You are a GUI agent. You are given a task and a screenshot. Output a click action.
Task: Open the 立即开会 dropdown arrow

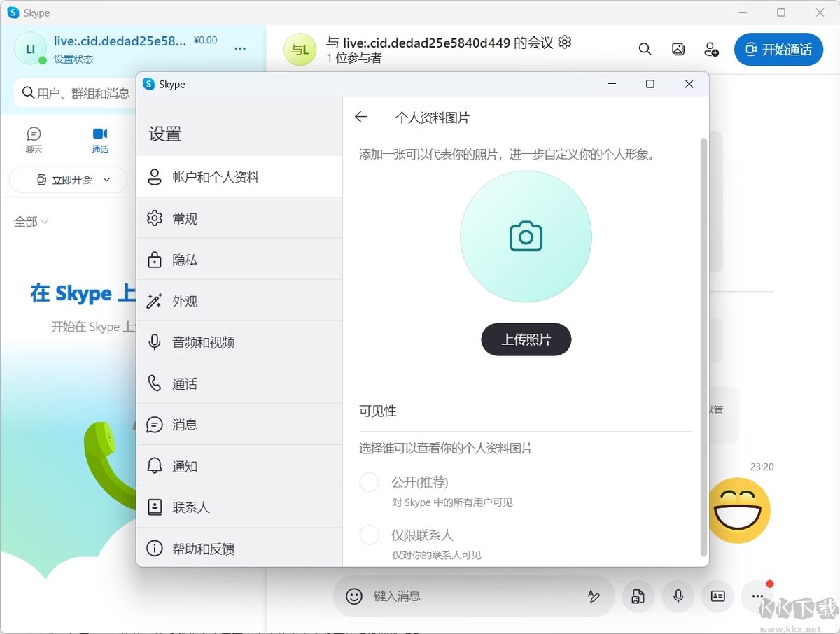point(106,180)
